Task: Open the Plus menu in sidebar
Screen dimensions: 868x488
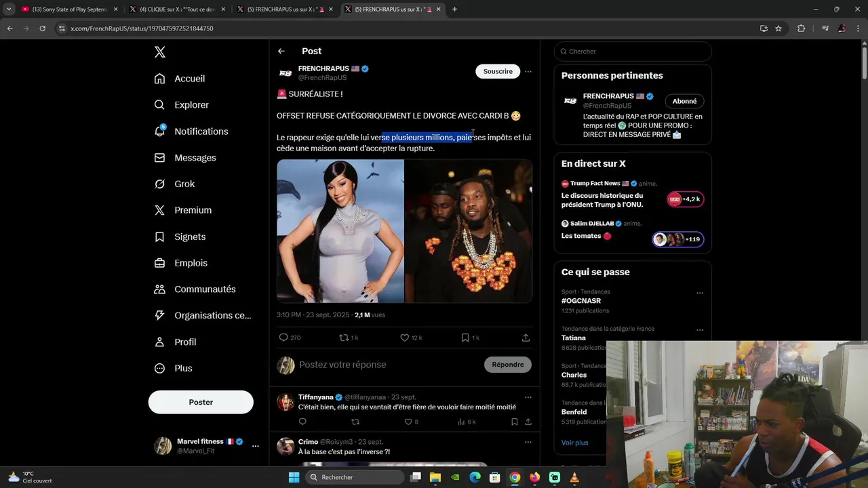Action: tap(174, 369)
